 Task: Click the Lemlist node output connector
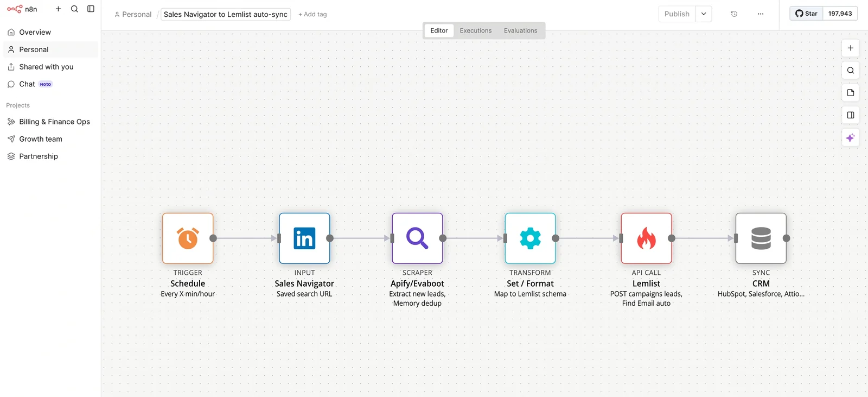coord(672,238)
